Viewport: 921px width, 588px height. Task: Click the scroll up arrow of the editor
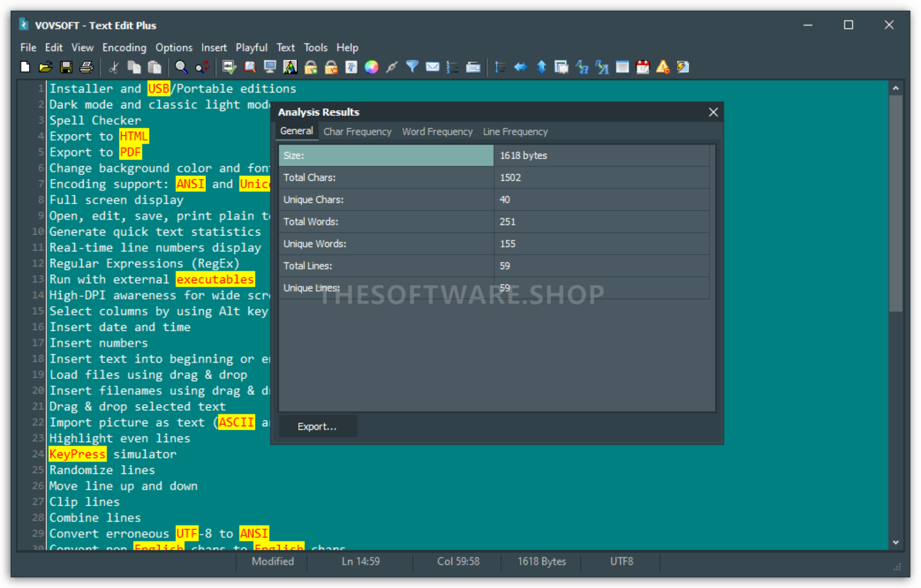tap(895, 88)
